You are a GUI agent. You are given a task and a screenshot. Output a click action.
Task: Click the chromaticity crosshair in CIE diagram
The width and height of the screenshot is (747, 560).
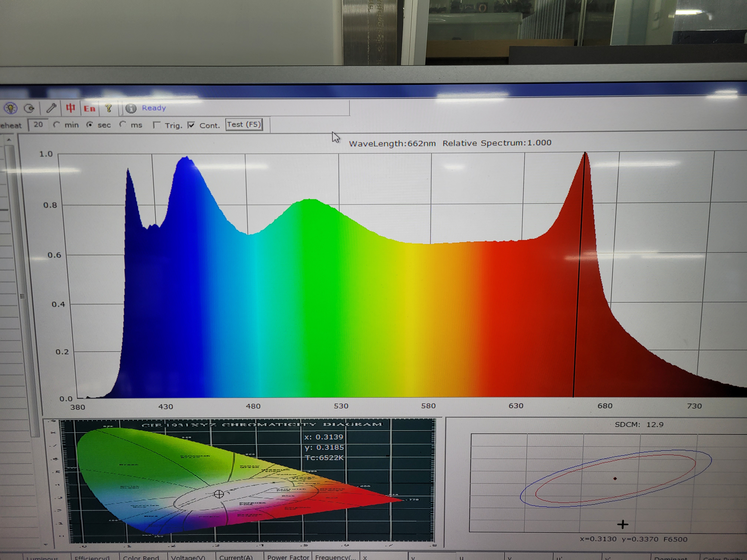tap(219, 494)
